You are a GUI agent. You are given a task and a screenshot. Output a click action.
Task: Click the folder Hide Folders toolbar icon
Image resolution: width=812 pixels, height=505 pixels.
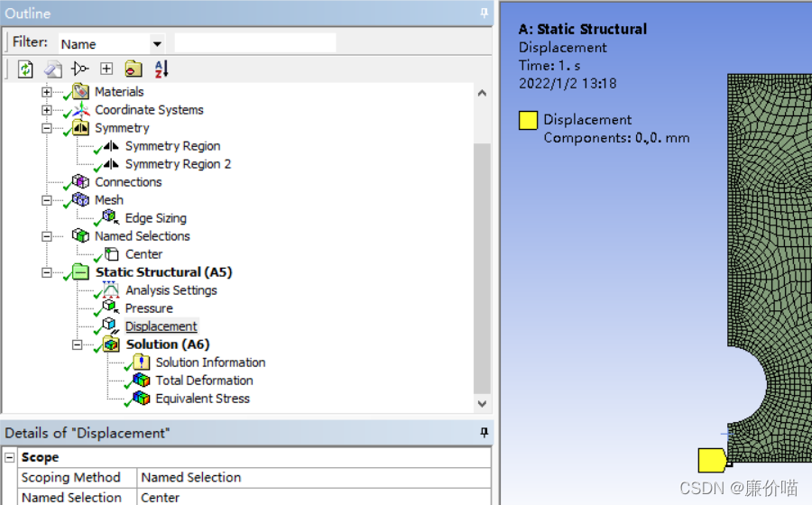[134, 69]
